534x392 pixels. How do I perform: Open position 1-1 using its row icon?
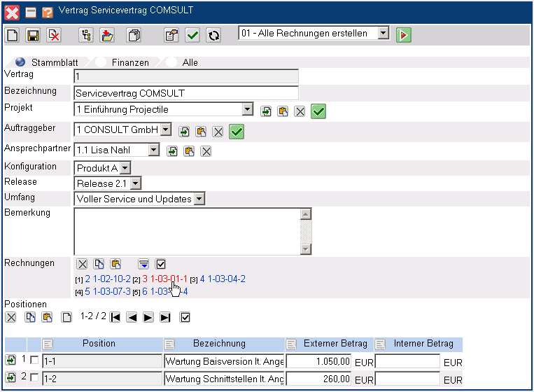click(x=11, y=360)
